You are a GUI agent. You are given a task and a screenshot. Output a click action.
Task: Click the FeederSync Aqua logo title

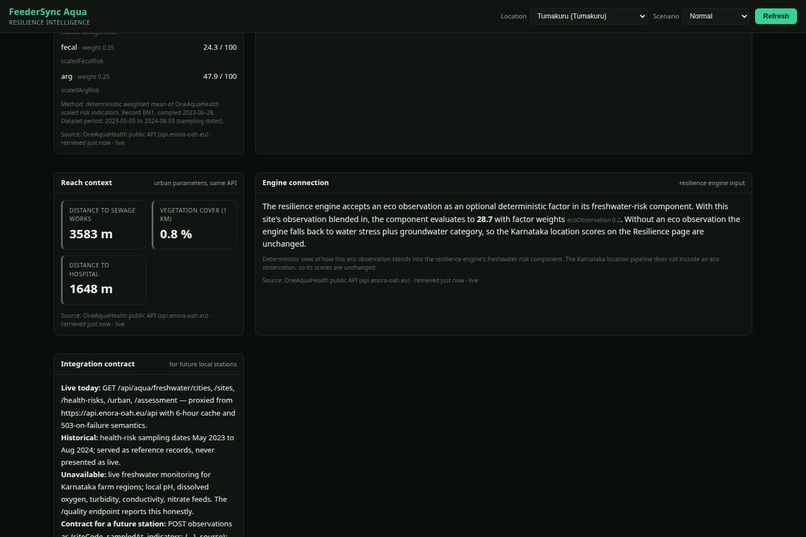[x=48, y=12]
